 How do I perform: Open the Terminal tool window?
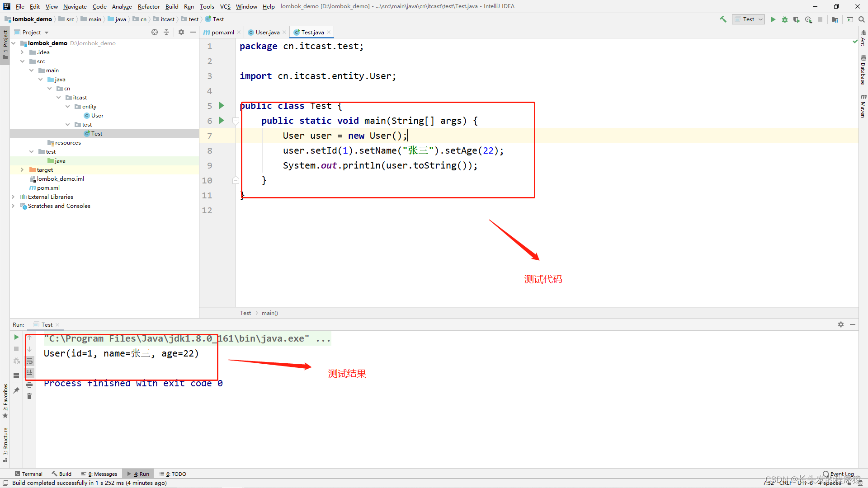coord(28,474)
